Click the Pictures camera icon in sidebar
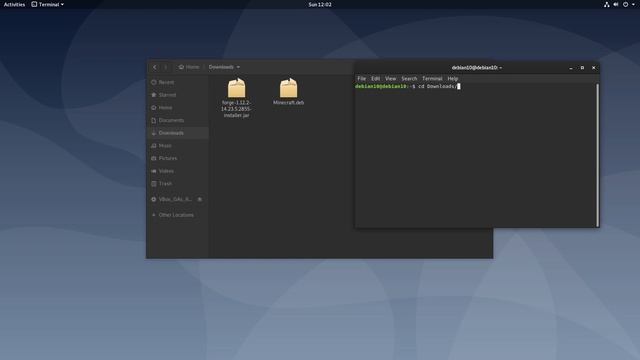The height and width of the screenshot is (360, 640). click(x=154, y=158)
